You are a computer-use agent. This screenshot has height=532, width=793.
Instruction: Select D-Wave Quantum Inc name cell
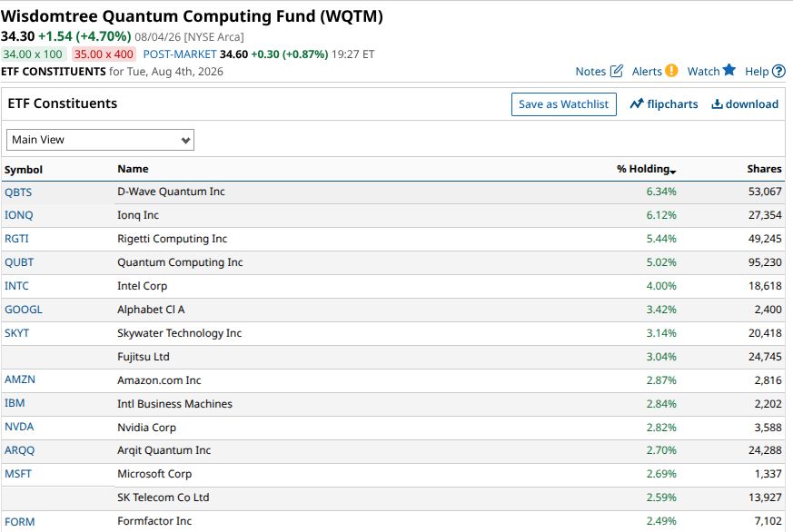point(171,192)
